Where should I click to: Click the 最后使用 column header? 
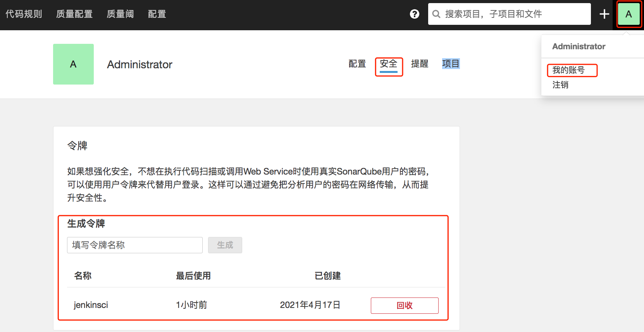click(x=193, y=276)
